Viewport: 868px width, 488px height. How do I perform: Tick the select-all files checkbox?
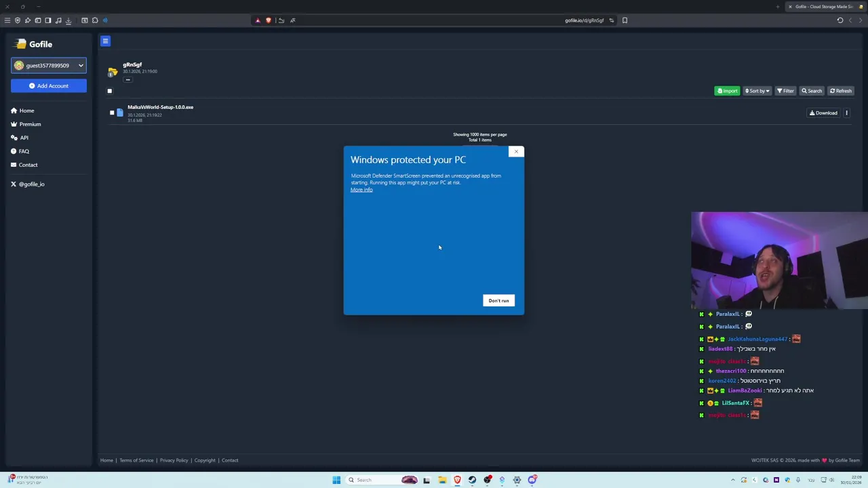(109, 91)
